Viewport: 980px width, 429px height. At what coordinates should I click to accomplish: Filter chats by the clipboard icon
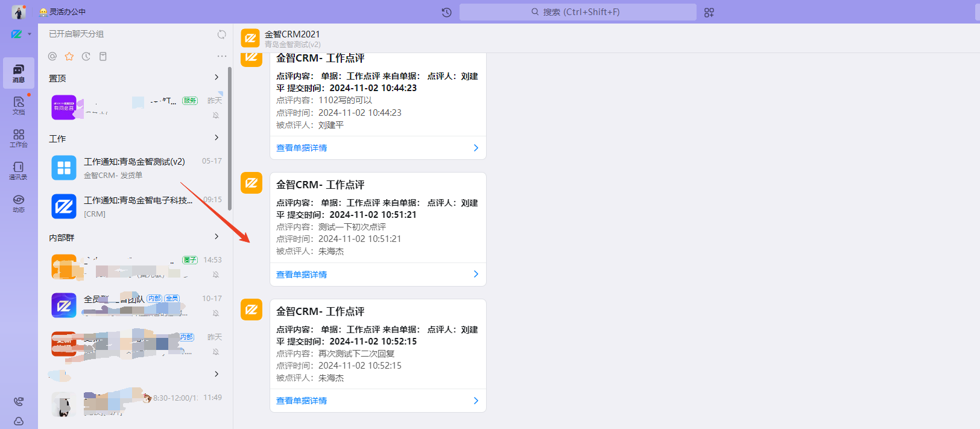103,56
